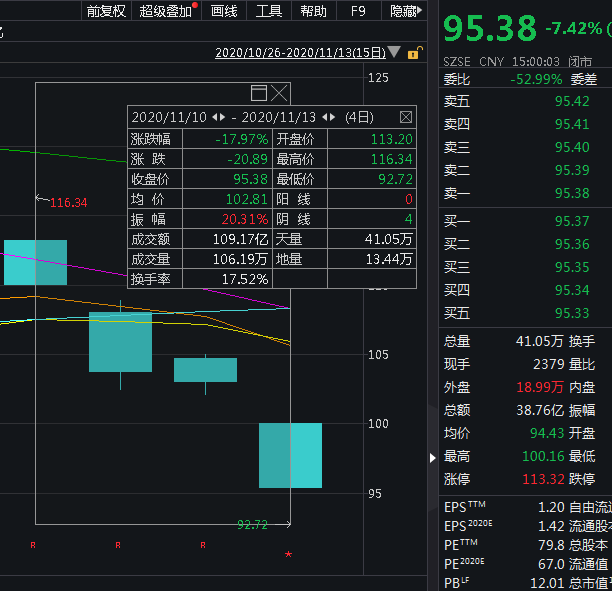Select the 画线 drawing tool menu
The image size is (612, 591).
224,11
